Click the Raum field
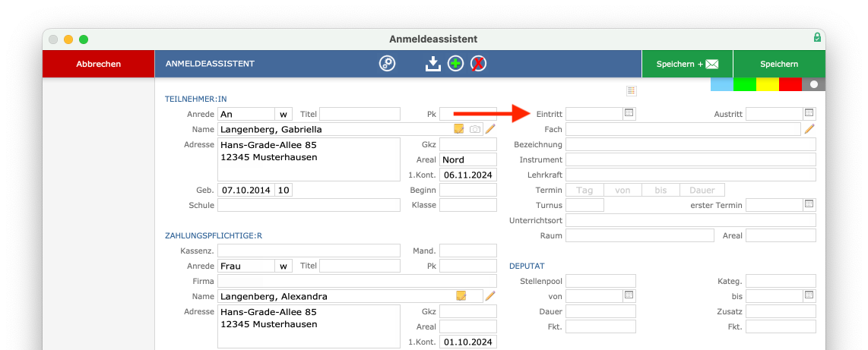This screenshot has height=350, width=868. tap(640, 235)
